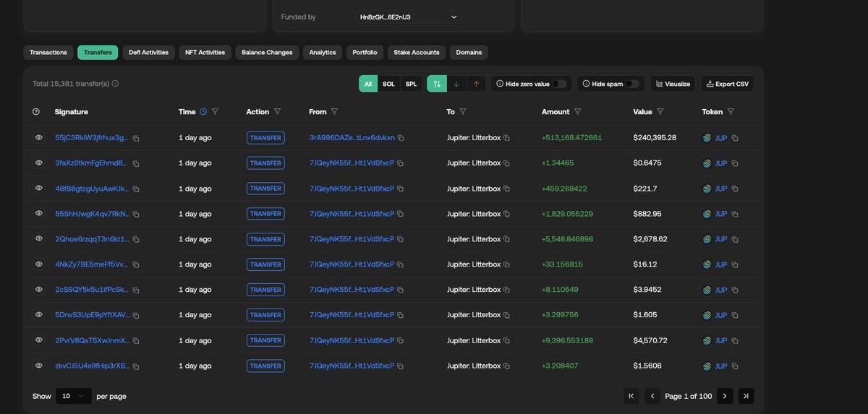This screenshot has height=414, width=868.
Task: Toggle the eye icon for the 55jC3RkiW3jfrhux3g row
Action: (x=39, y=137)
